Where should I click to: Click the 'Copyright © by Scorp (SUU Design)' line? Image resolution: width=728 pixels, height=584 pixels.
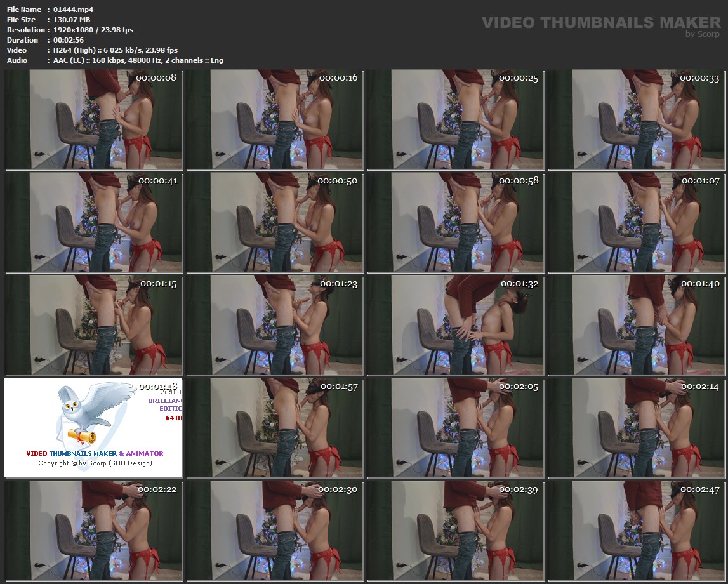pos(95,463)
